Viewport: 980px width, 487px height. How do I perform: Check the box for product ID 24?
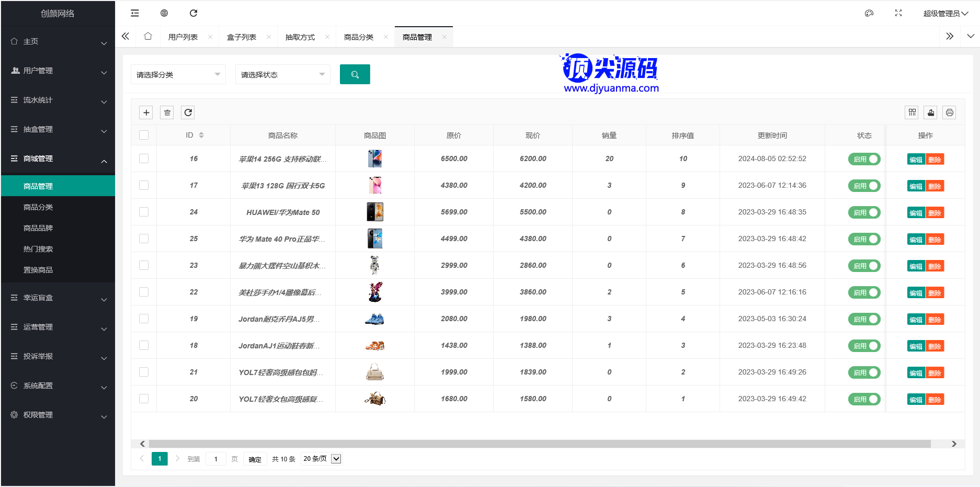144,212
